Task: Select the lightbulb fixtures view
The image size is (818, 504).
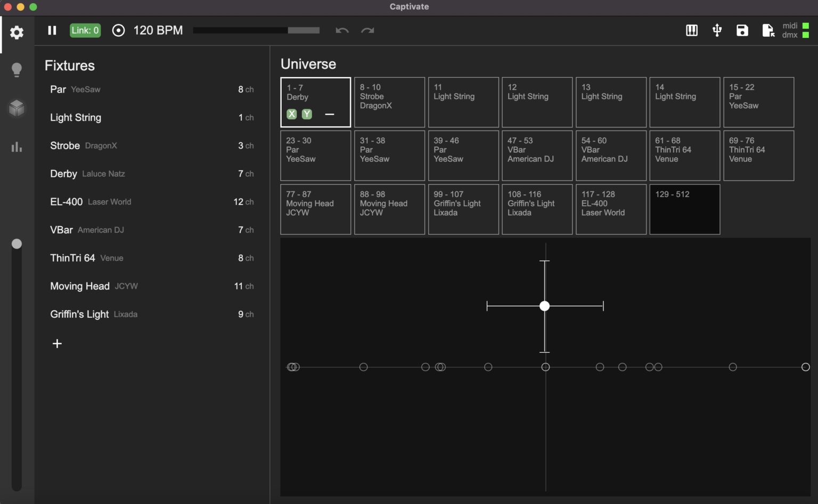Action: [17, 70]
